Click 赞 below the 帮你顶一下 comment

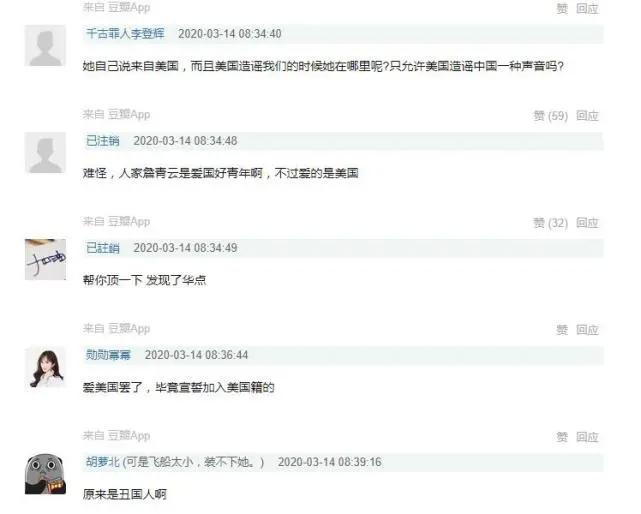click(562, 330)
